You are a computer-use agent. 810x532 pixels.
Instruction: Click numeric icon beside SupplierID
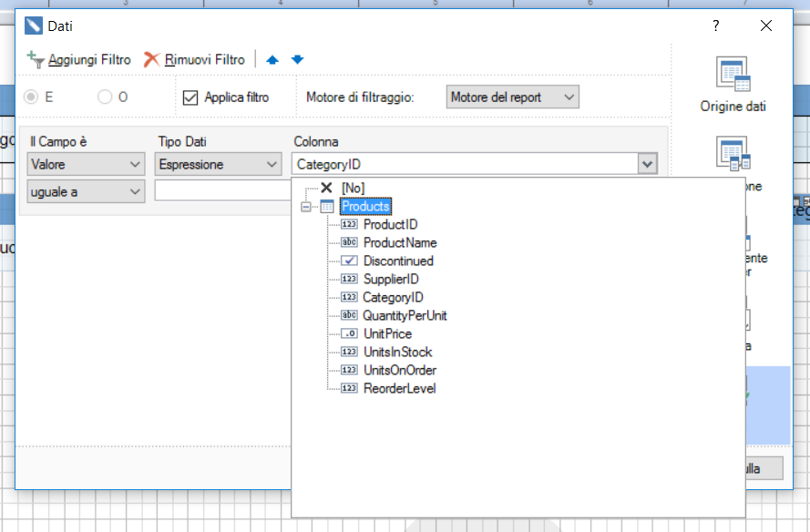tap(349, 279)
